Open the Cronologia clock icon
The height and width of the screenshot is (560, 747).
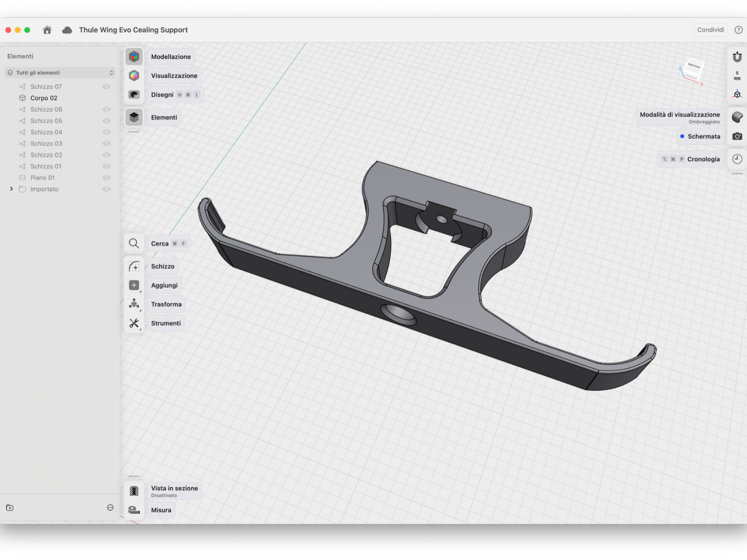click(737, 159)
